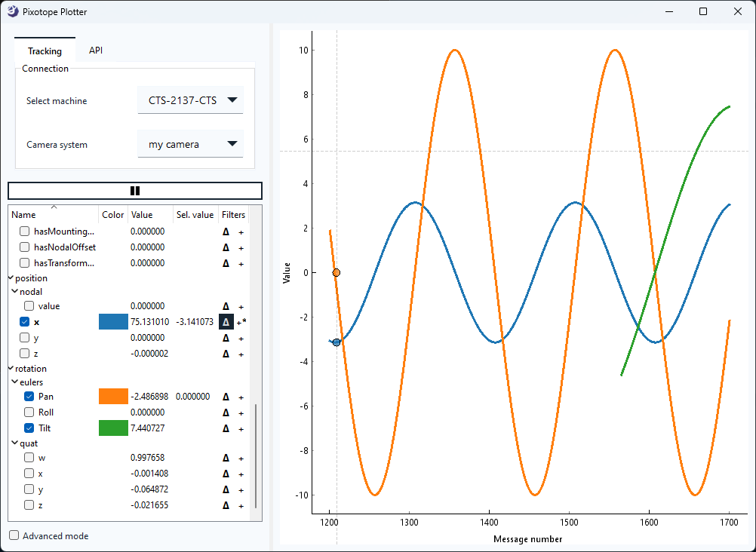Switch to the API tab
The width and height of the screenshot is (756, 552).
click(96, 51)
